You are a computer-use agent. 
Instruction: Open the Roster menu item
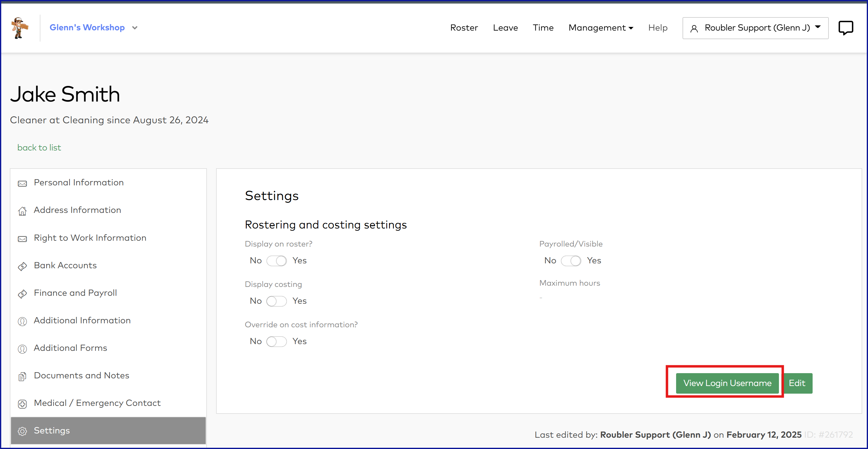(x=464, y=28)
